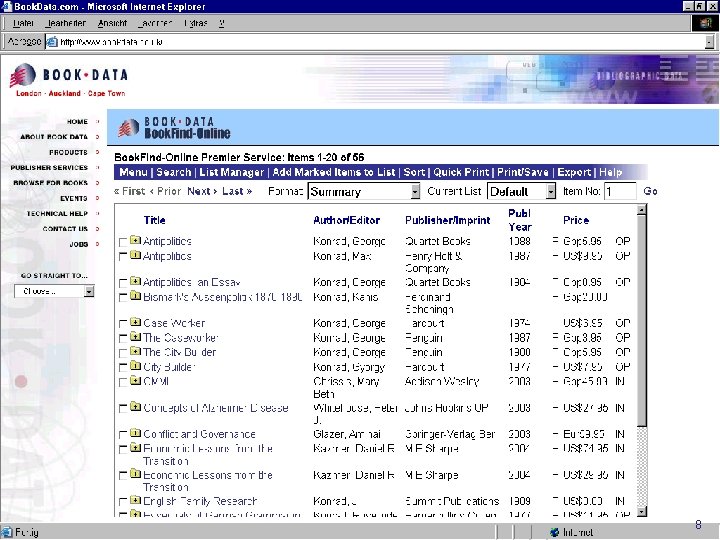Open the Extras menu

pos(196,23)
